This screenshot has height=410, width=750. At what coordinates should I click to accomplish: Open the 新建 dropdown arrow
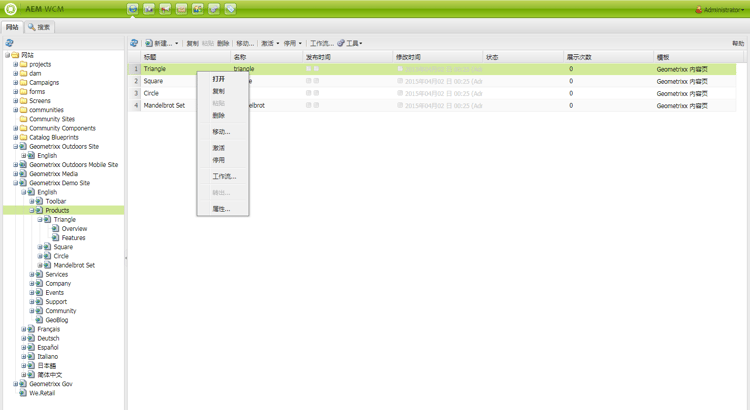tap(176, 44)
